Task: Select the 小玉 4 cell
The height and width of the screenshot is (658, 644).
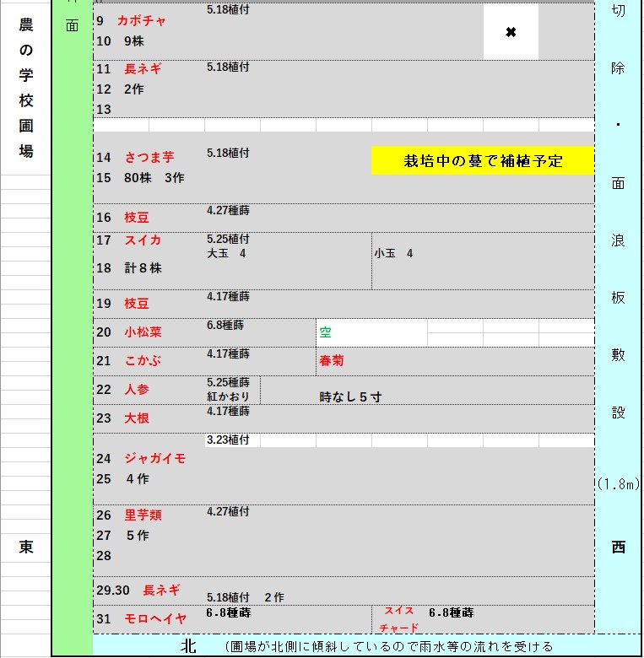Action: tap(394, 253)
